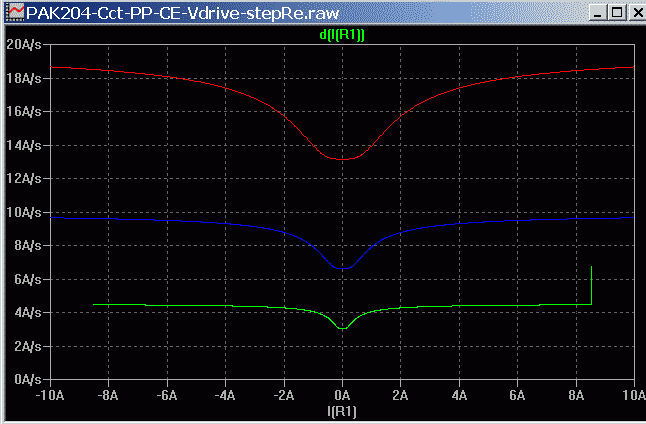The image size is (646, 424).
Task: Maximize the PAK204 waveform window
Action: click(x=617, y=13)
